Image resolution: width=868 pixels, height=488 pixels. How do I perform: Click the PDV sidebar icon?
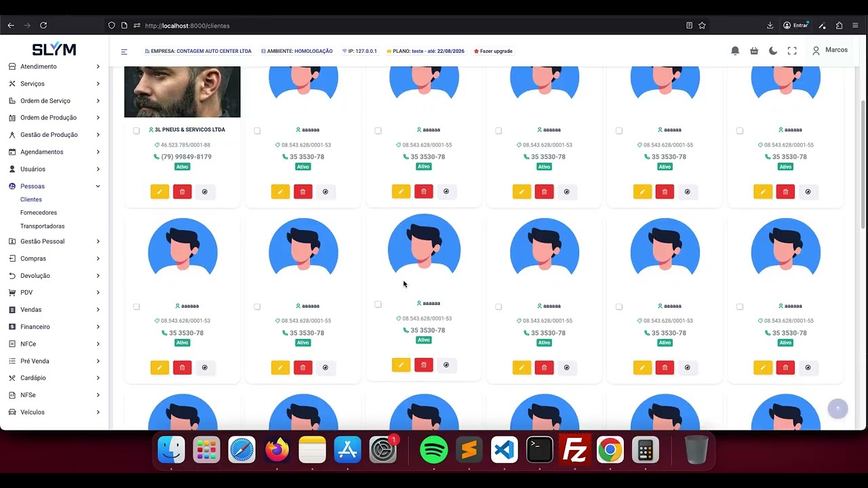coord(12,293)
